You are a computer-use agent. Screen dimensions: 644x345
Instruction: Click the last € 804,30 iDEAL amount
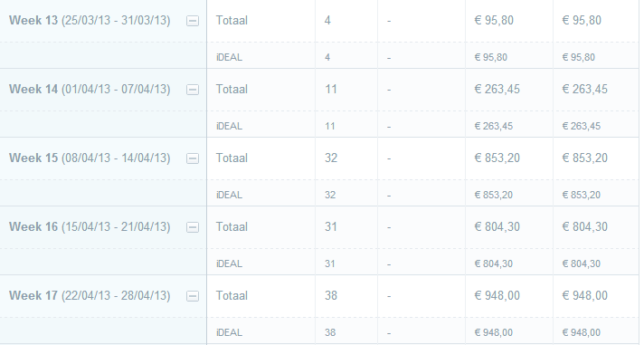[x=582, y=264]
